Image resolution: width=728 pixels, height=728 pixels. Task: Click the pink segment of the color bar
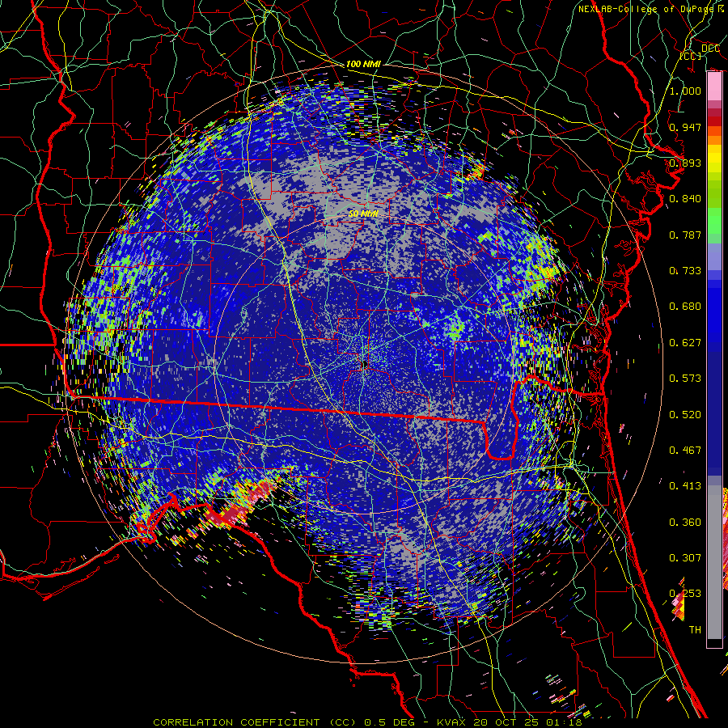pyautogui.click(x=714, y=87)
